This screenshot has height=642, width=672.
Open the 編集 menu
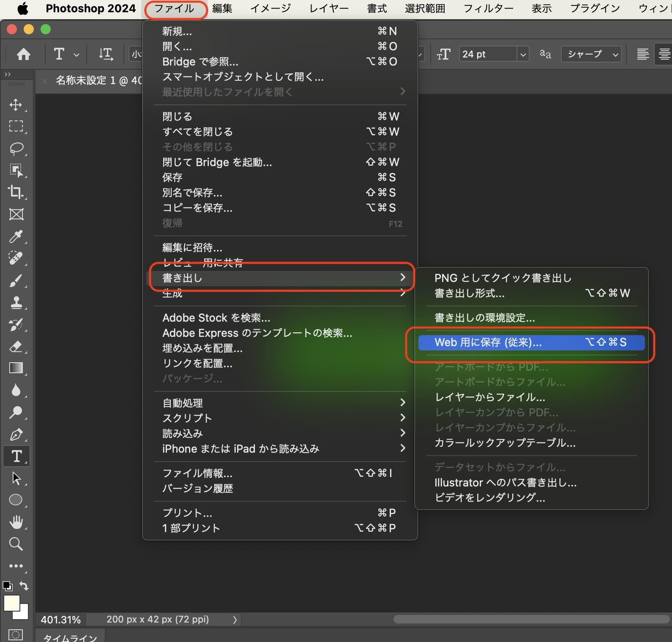coord(222,8)
